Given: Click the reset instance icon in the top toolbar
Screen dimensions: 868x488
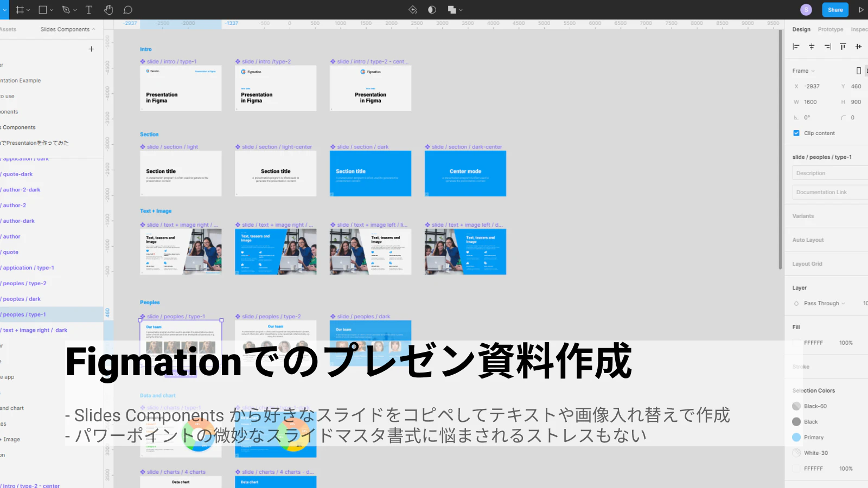Looking at the screenshot, I should click(x=413, y=10).
